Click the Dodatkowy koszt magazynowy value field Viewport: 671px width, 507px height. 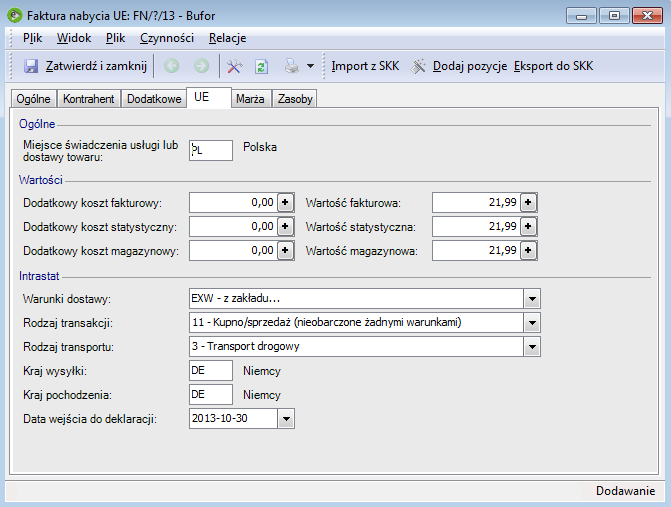233,250
